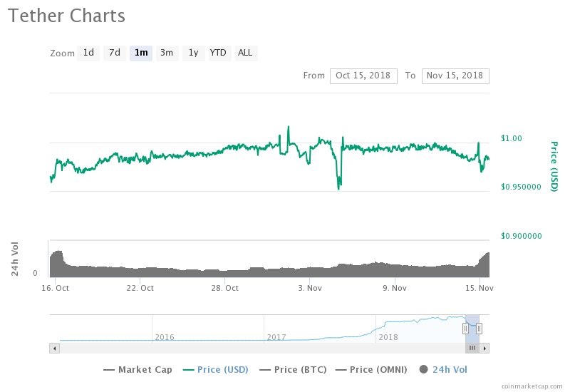The width and height of the screenshot is (570, 392).
Task: Toggle 24h Vol series in legend
Action: point(443,370)
